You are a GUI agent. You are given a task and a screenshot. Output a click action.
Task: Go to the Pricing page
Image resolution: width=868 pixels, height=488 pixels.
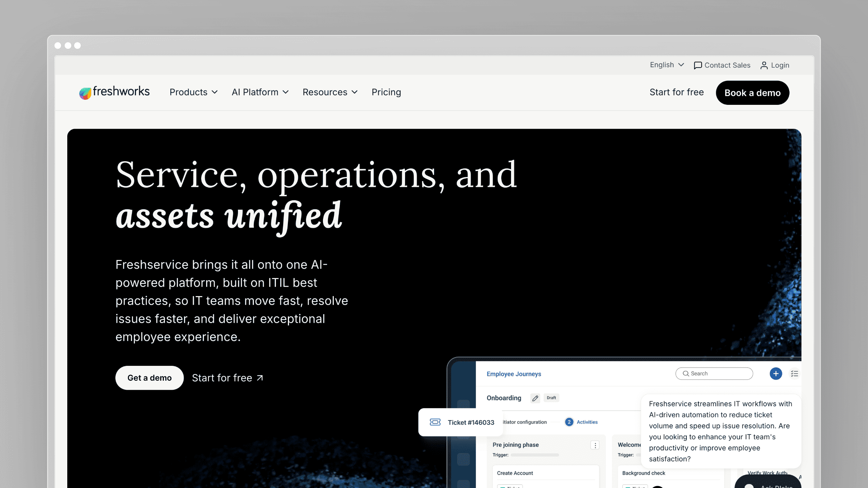(386, 92)
